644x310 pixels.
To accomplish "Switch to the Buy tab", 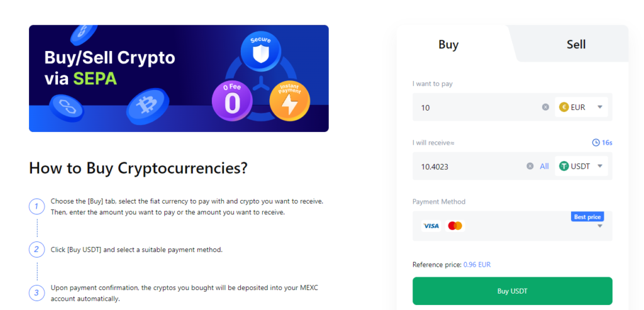I will point(448,45).
